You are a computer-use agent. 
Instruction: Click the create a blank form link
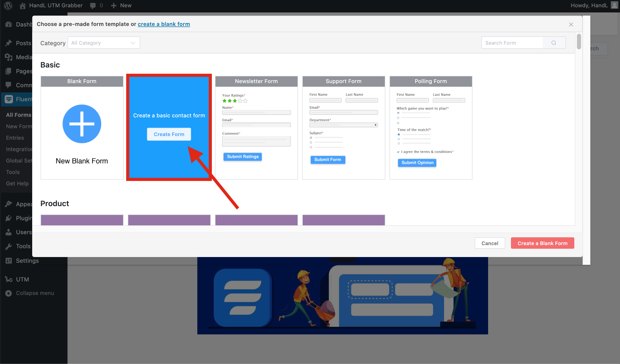164,24
